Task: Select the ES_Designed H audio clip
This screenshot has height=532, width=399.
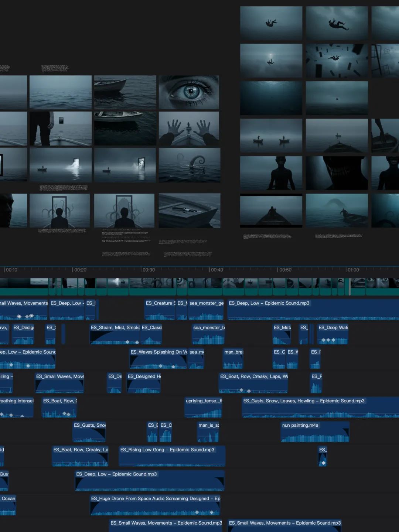Action: (x=144, y=383)
